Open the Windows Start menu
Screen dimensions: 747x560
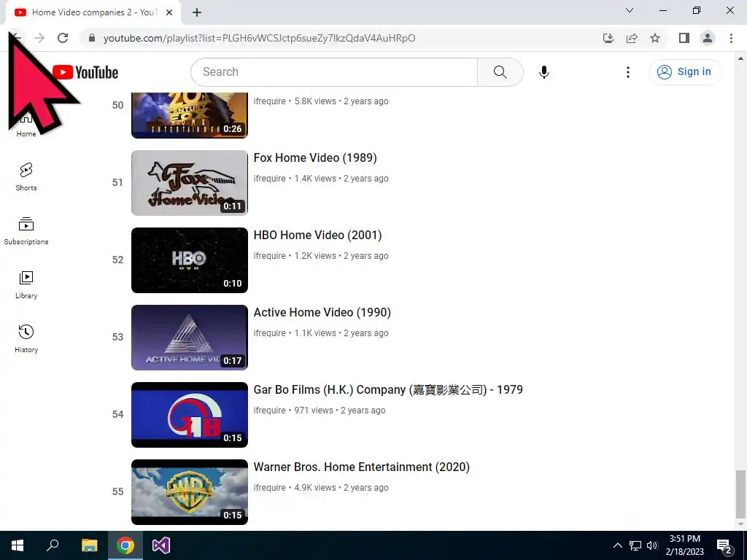pyautogui.click(x=18, y=545)
